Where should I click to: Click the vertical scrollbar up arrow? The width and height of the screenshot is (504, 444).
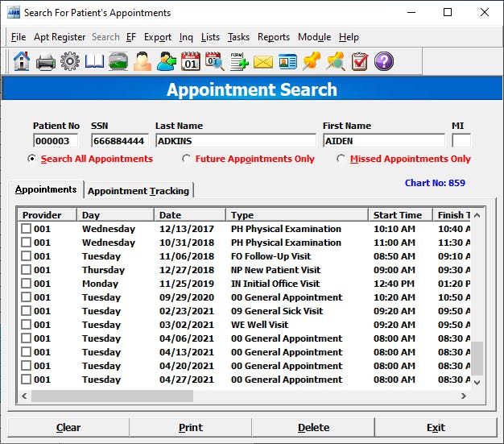(477, 215)
